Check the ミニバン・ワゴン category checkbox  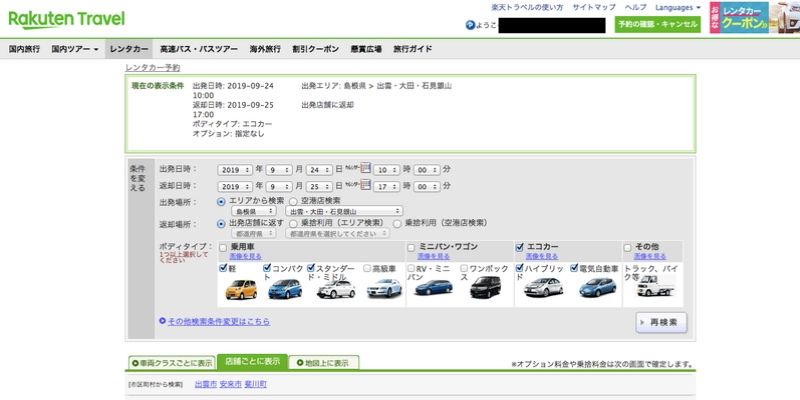411,247
